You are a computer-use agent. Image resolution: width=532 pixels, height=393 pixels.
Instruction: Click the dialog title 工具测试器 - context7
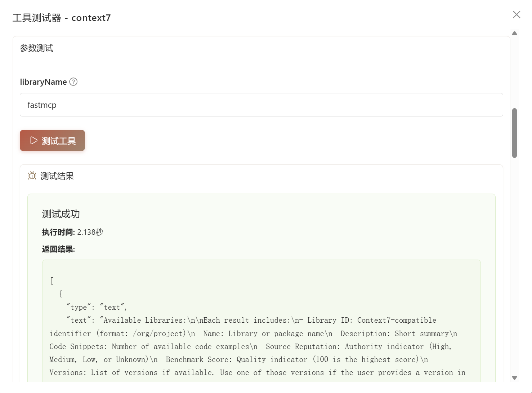62,18
